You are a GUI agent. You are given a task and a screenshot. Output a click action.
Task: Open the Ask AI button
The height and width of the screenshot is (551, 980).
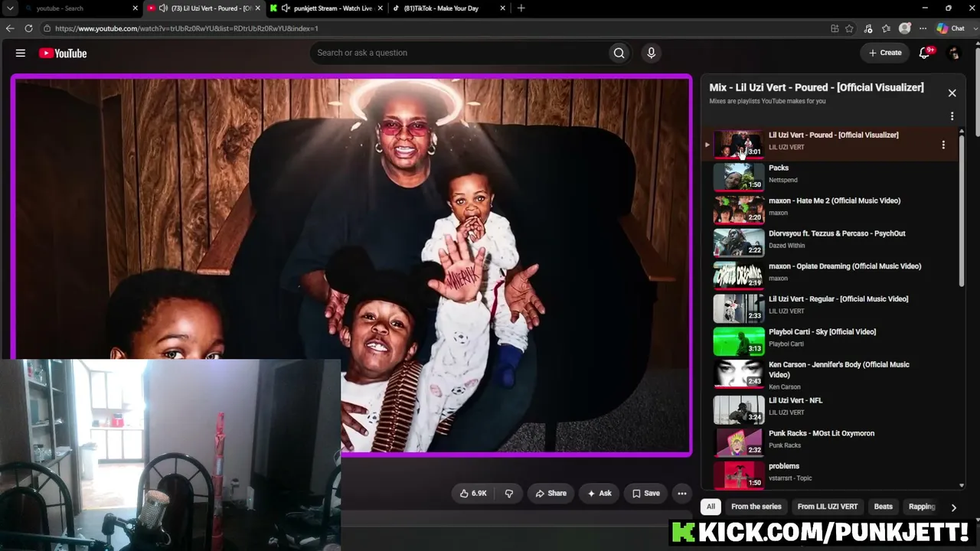[599, 494]
